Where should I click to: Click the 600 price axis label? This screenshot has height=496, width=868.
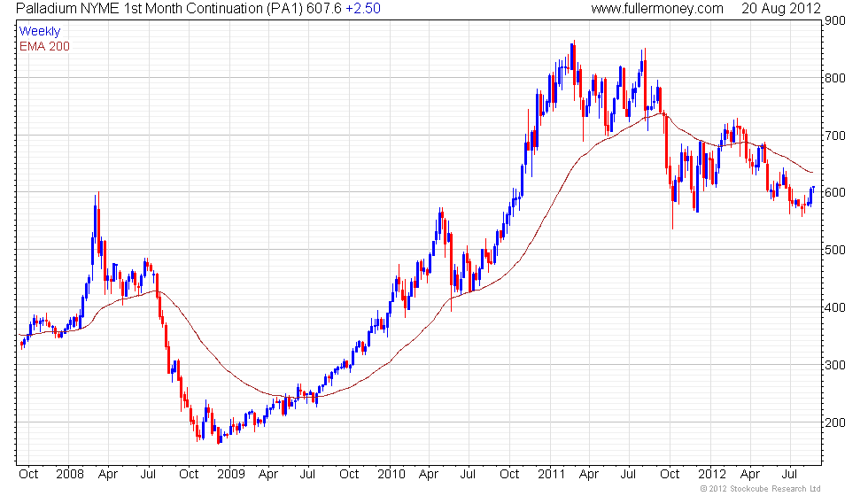(834, 193)
